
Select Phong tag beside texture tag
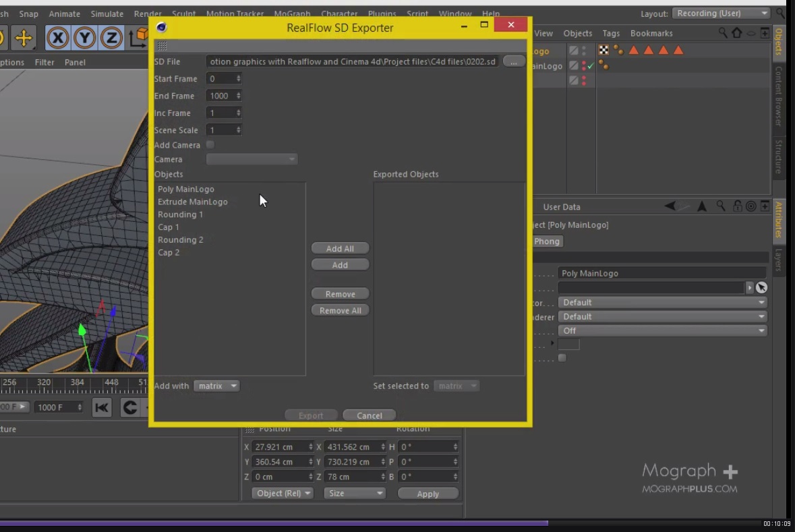[x=618, y=50]
